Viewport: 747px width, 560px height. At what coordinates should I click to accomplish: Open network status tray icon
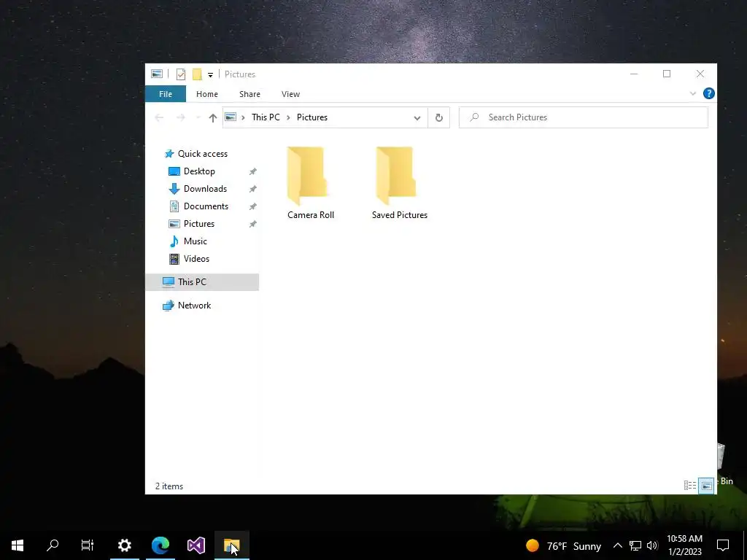point(635,545)
